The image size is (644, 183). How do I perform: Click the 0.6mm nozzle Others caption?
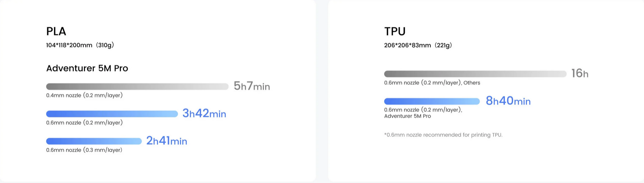tap(432, 83)
